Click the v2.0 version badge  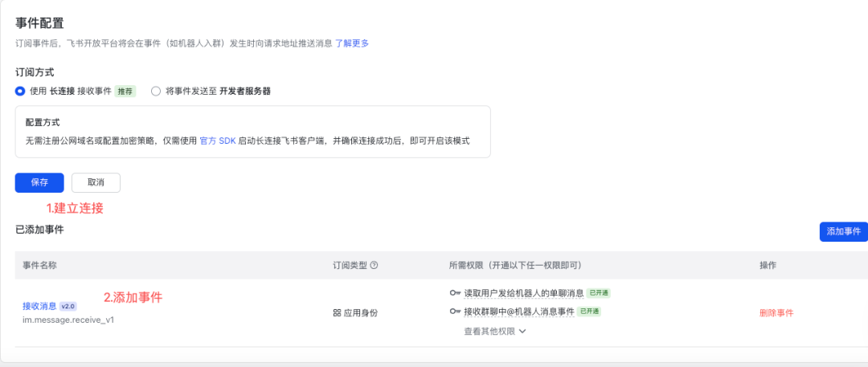click(x=68, y=306)
